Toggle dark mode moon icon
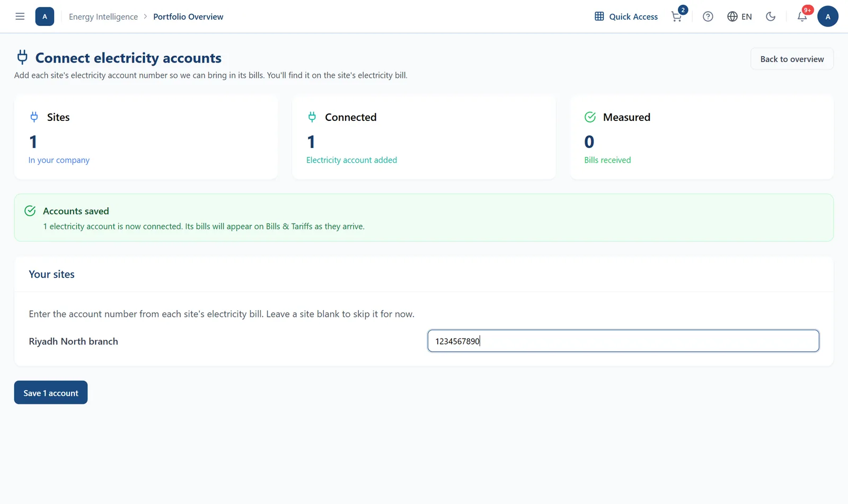Image resolution: width=848 pixels, height=504 pixels. [771, 16]
